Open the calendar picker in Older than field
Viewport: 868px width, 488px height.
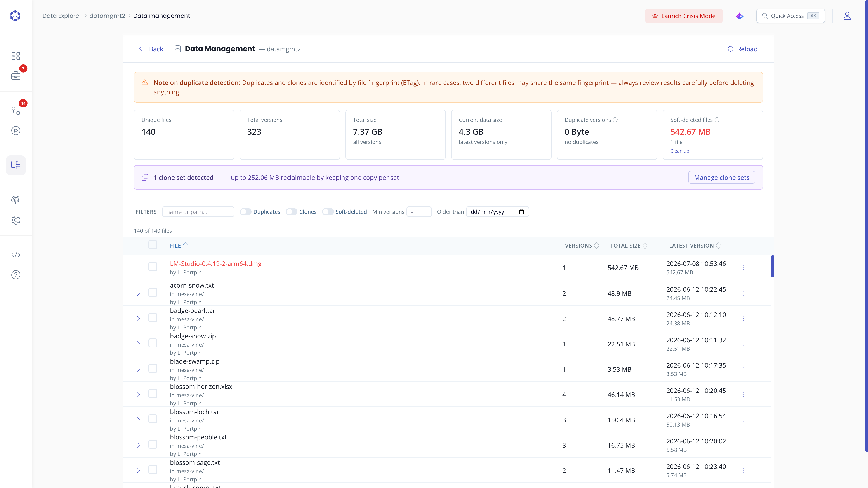point(521,212)
